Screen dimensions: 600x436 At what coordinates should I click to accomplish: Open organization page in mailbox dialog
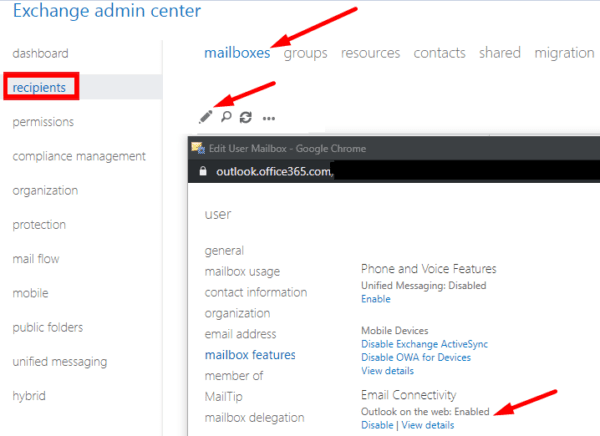coord(238,314)
